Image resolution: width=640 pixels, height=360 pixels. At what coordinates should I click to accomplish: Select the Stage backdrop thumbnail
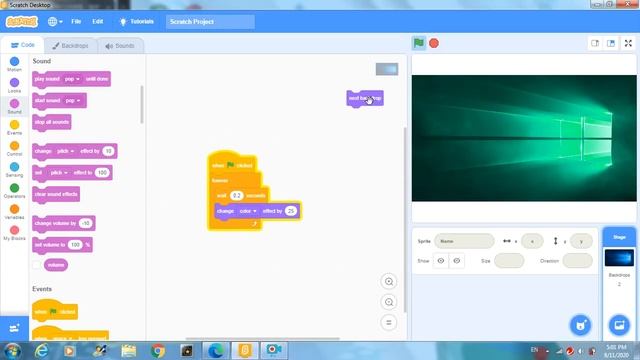tap(619, 258)
